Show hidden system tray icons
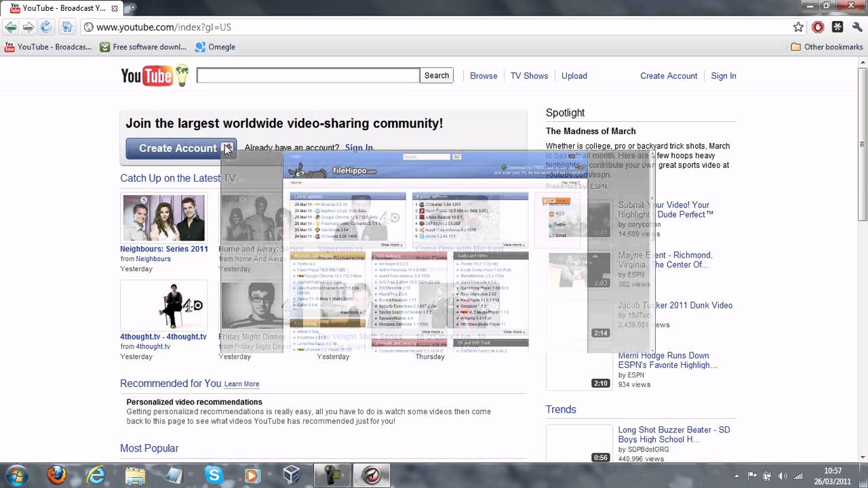Image resolution: width=868 pixels, height=488 pixels. click(736, 476)
